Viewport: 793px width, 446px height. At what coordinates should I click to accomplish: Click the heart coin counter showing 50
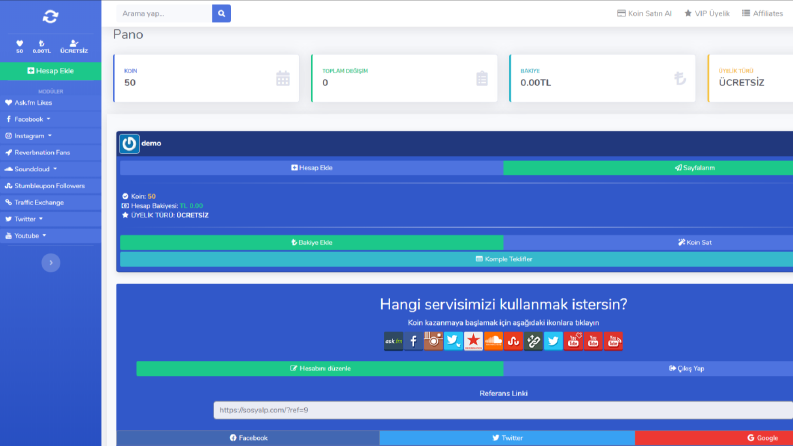point(20,47)
